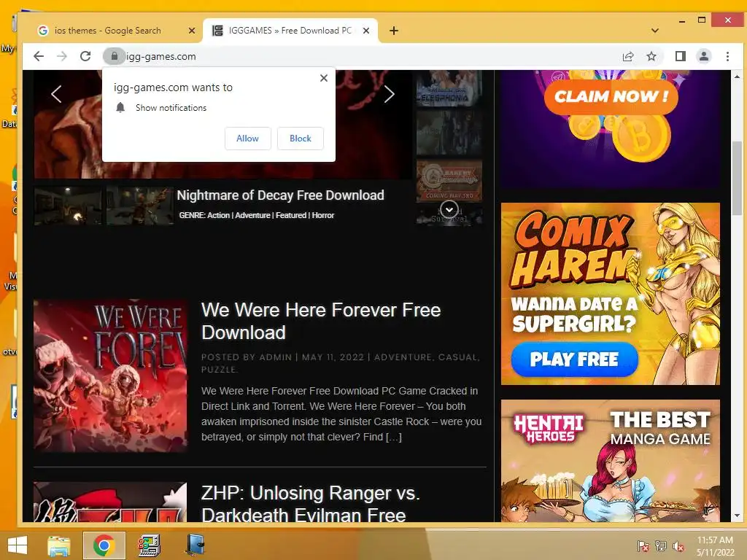Viewport: 747px width, 560px height.
Task: Click the ZHP Unlosing Ranger cover image
Action: point(111,502)
